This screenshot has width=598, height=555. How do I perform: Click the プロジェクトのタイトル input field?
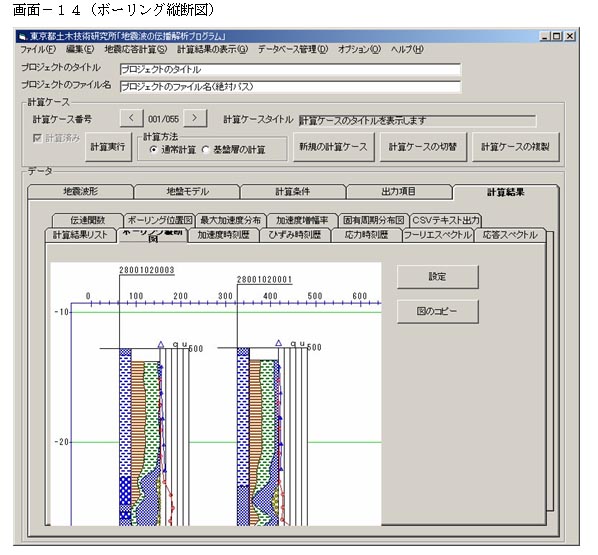tap(290, 69)
